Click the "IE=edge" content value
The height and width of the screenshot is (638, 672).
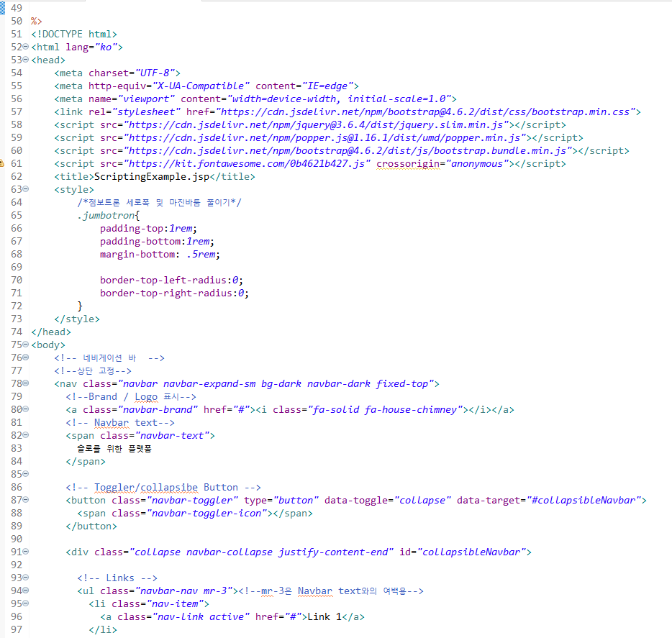coord(327,86)
